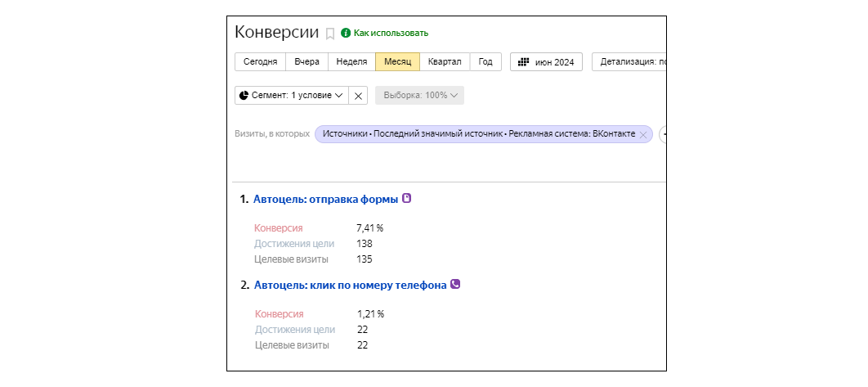
Task: Choose the Неделя period
Action: pyautogui.click(x=351, y=62)
